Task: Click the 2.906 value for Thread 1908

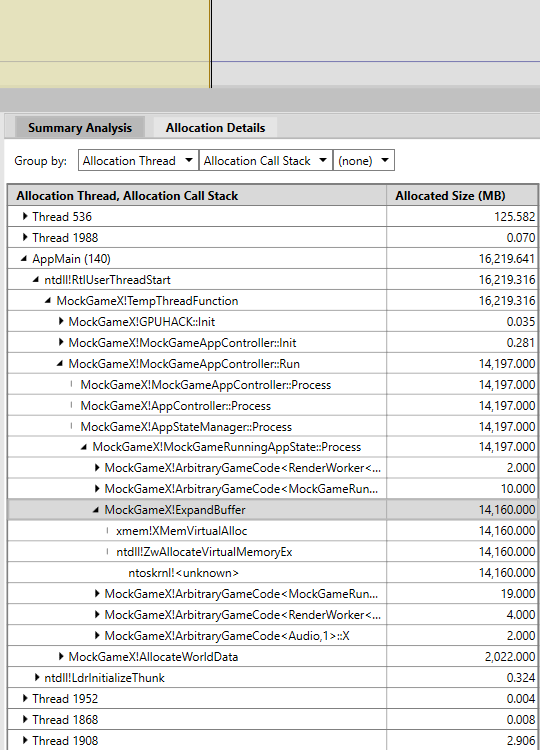Action: point(520,741)
